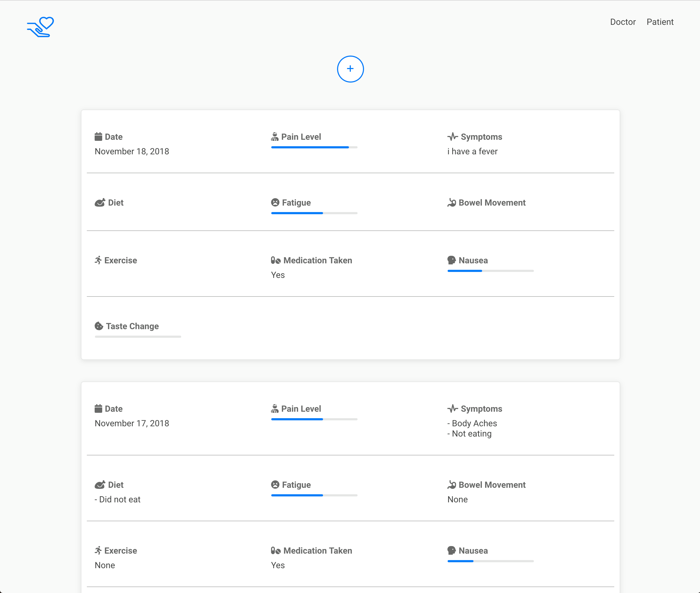Click the blue plus add-entry button
Viewport: 700px width, 593px height.
[x=350, y=69]
